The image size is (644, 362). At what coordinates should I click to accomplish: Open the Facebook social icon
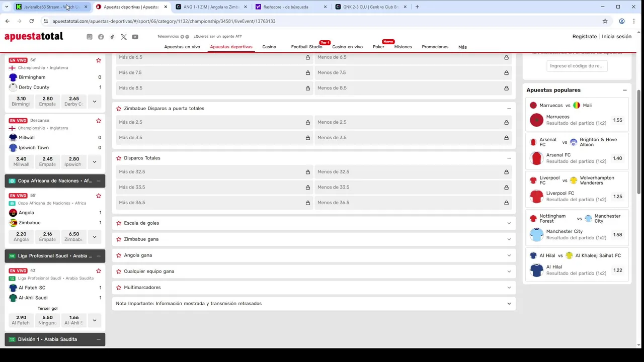point(101,37)
